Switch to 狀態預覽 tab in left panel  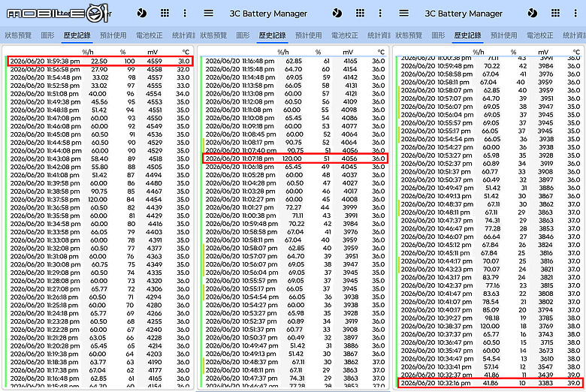(18, 35)
